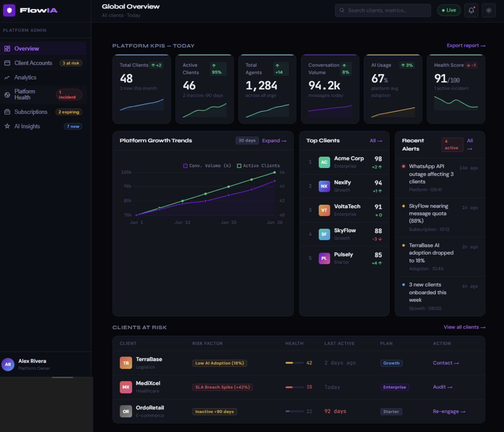Viewport: 504px width, 432px height.
Task: Toggle the Conv. Volume legend checkbox
Action: point(185,165)
